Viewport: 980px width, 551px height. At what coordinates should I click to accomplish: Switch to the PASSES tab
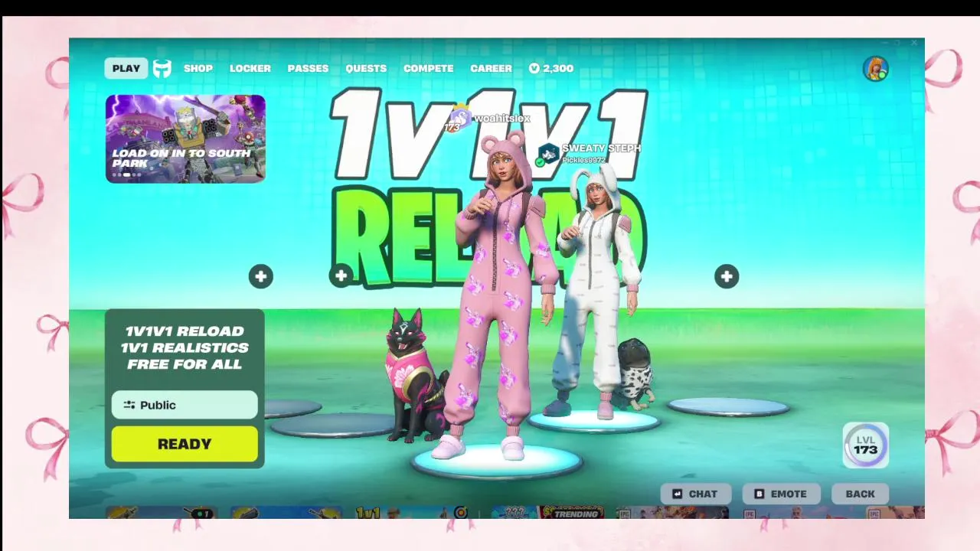click(x=308, y=68)
